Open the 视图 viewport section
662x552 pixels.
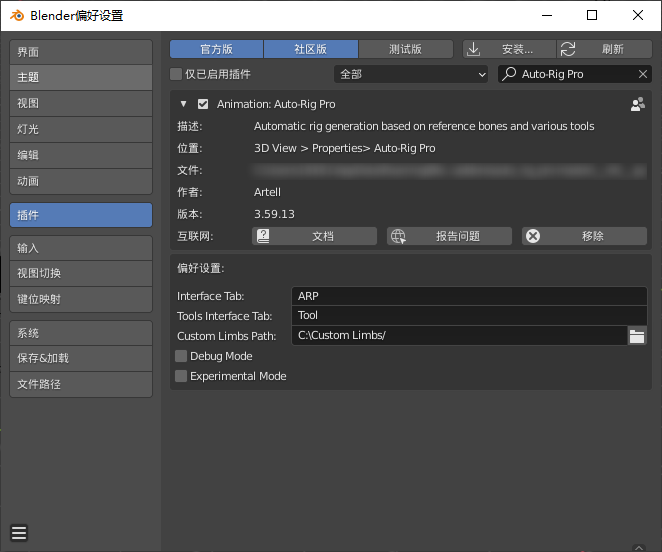coord(81,103)
